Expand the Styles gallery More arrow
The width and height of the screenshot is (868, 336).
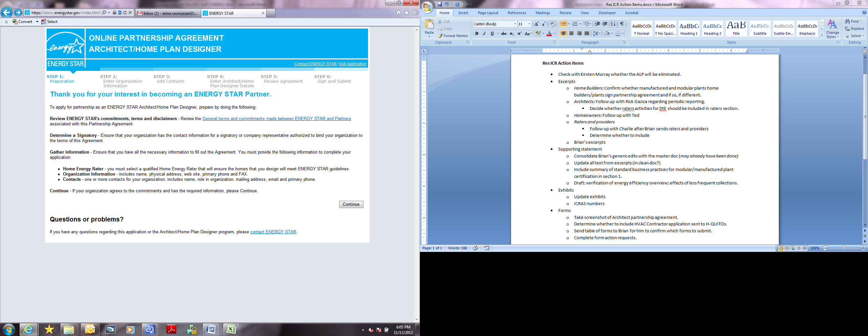[822, 35]
